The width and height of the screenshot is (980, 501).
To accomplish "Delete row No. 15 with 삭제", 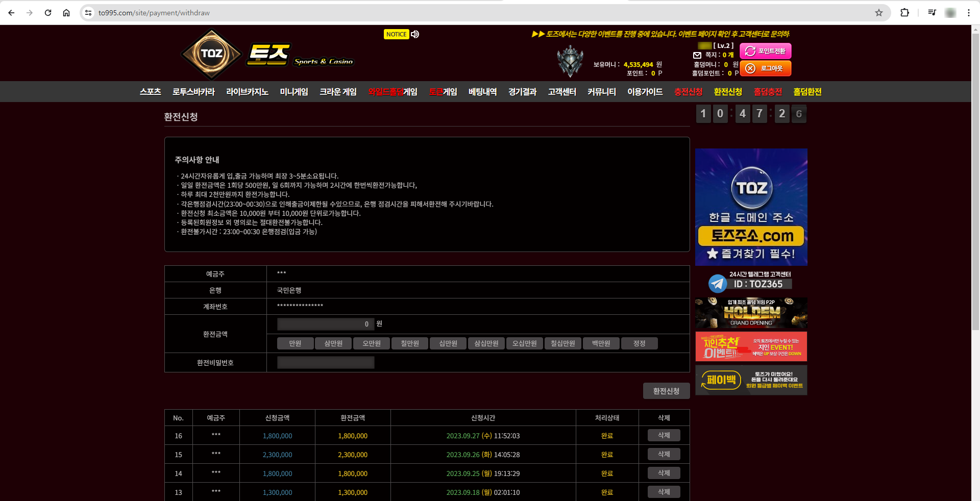I will (x=664, y=454).
